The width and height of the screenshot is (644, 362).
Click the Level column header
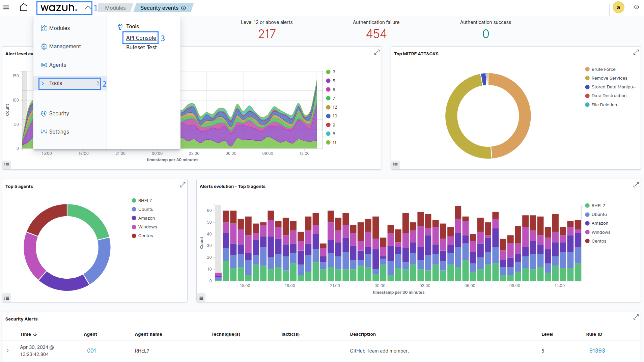[547, 334]
